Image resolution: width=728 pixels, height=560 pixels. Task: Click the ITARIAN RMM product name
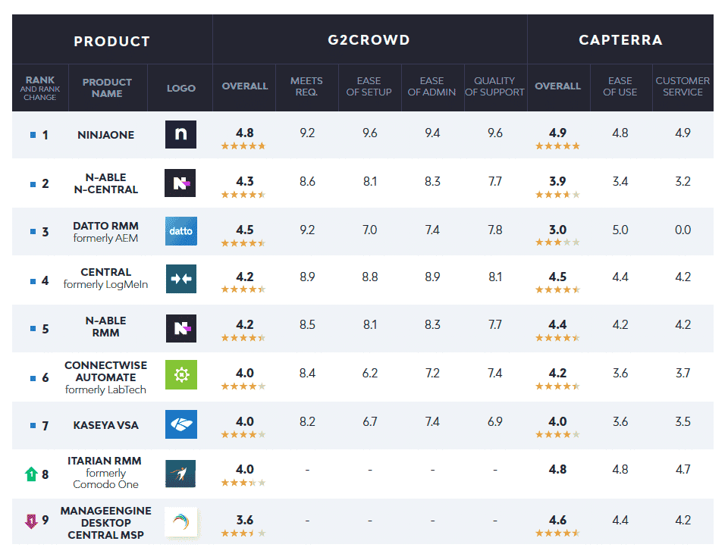(x=105, y=472)
